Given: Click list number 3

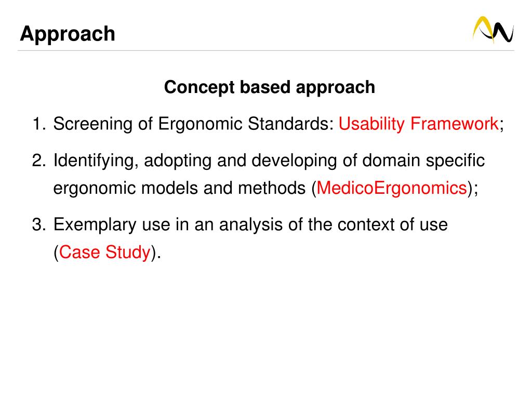Looking at the screenshot, I should click(x=38, y=224).
